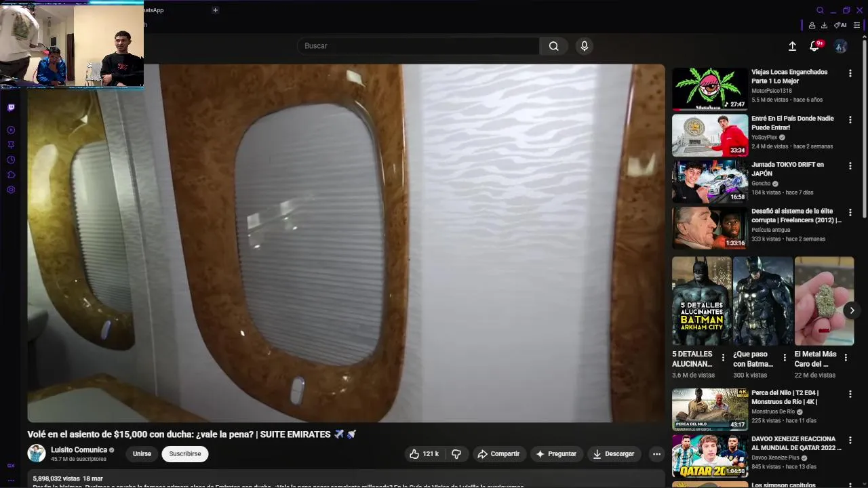The image size is (868, 488).
Task: Click the Monstruos De Río channel name
Action: tap(773, 411)
